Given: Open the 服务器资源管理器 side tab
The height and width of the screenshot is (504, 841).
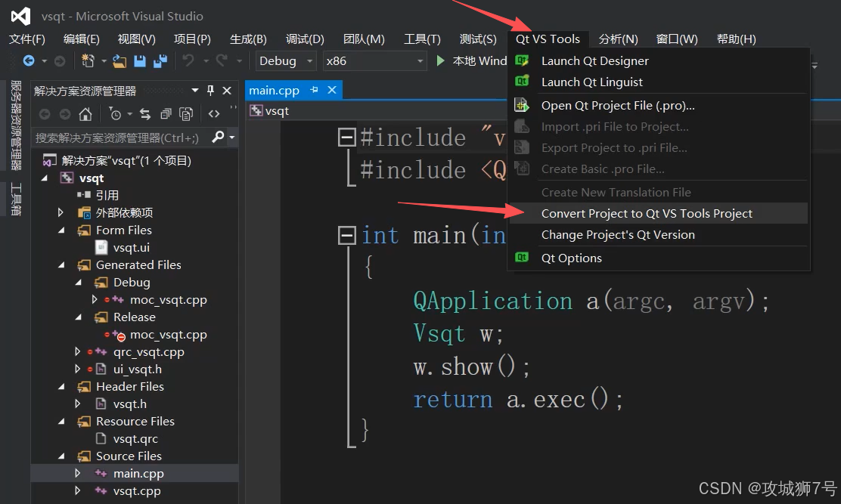Looking at the screenshot, I should [16, 125].
